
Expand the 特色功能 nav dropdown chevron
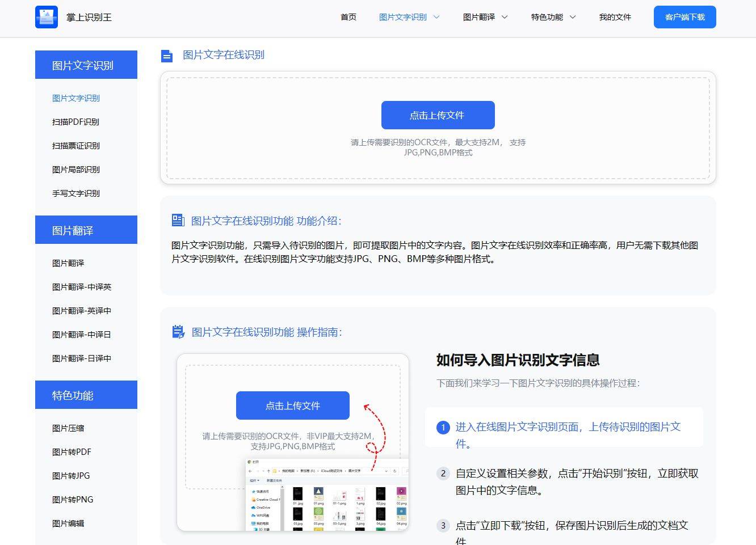pos(573,17)
